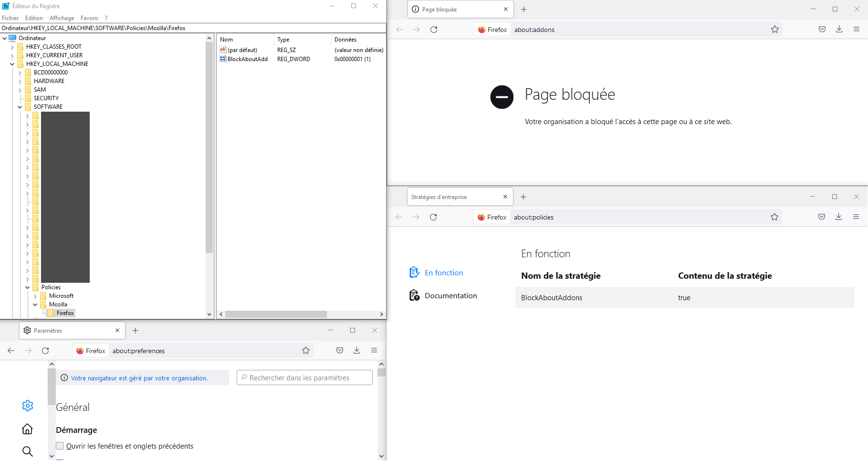Open the Documentation section in policies
Screen dimensions: 868x461
[x=450, y=296]
